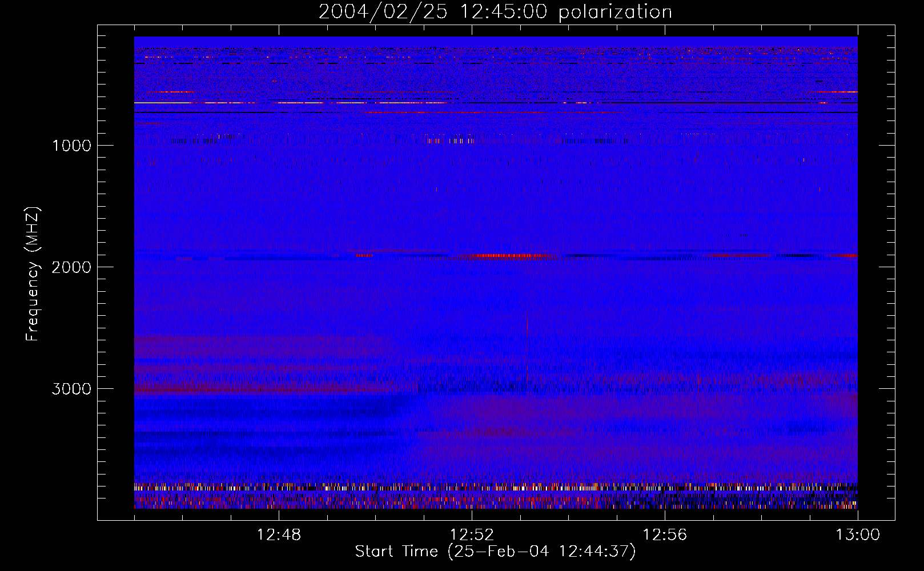Click the '12:56' time tick label

point(665,535)
